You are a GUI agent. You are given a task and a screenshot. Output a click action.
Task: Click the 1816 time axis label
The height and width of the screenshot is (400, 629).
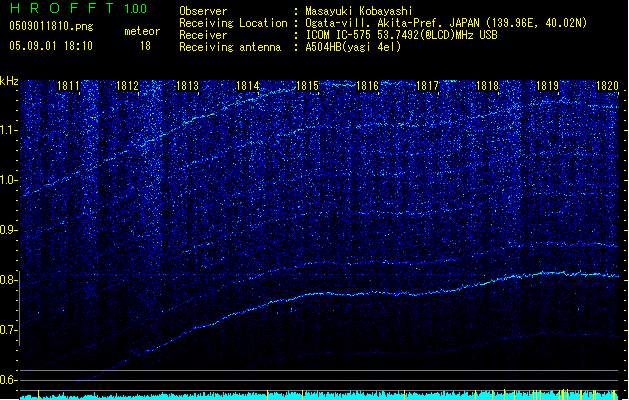(x=367, y=86)
